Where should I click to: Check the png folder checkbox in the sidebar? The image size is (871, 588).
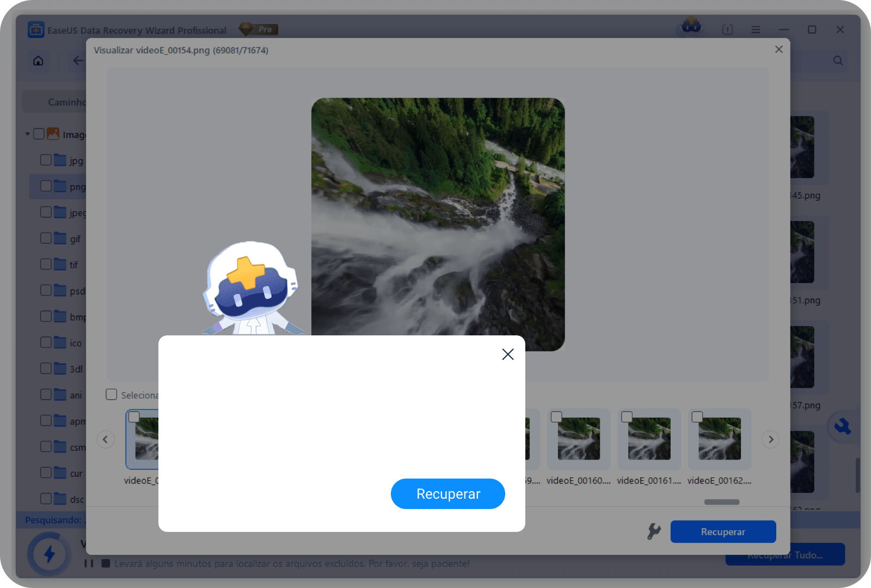click(x=45, y=186)
